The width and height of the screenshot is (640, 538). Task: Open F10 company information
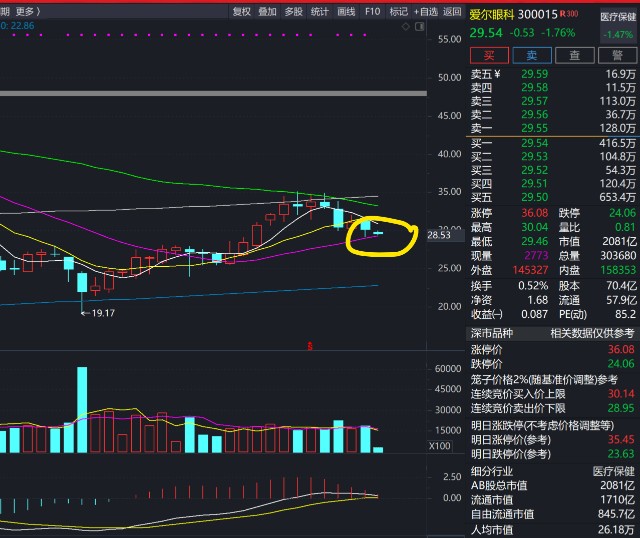(372, 12)
